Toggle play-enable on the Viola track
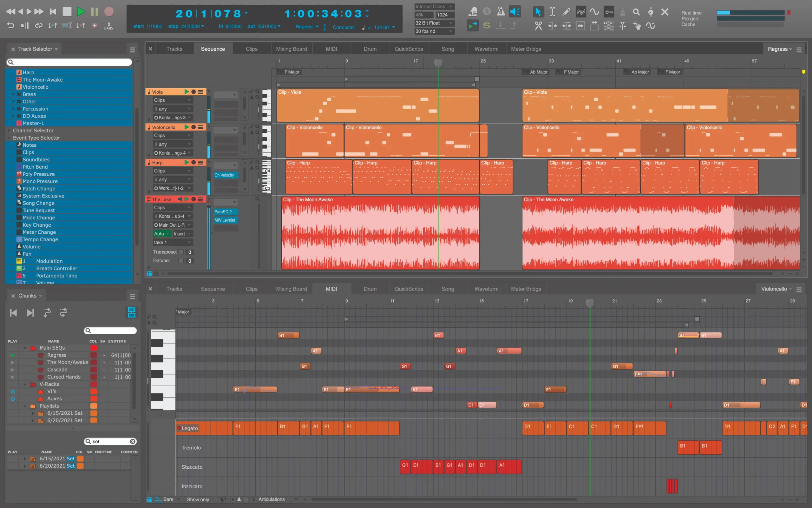Image resolution: width=812 pixels, height=508 pixels. pos(187,92)
